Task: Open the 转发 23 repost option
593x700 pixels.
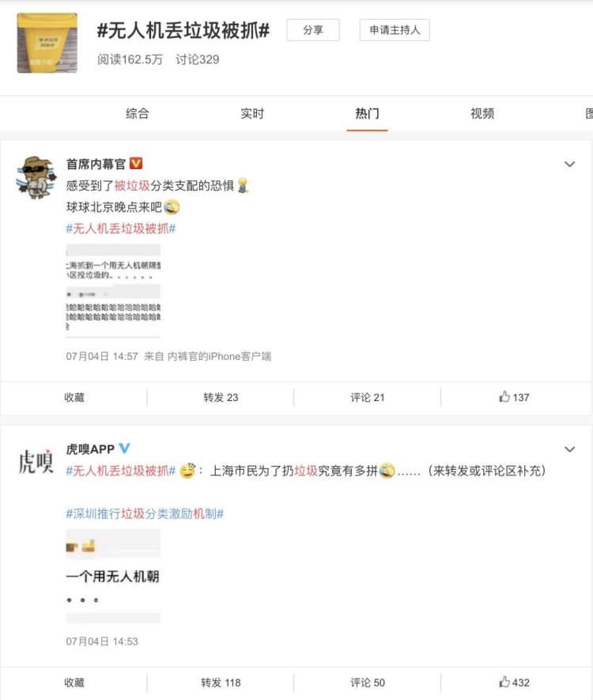Action: coord(221,397)
